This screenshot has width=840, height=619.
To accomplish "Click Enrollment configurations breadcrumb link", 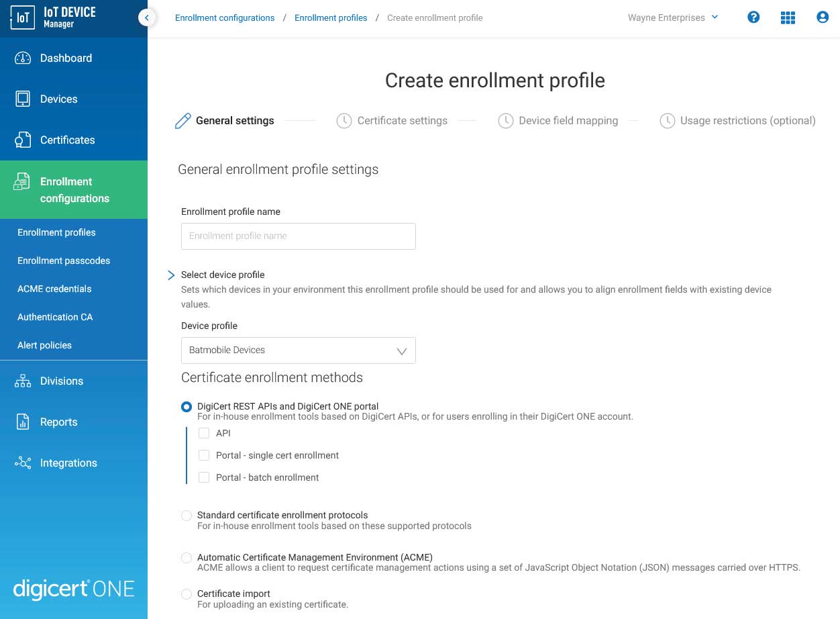I will coord(225,18).
